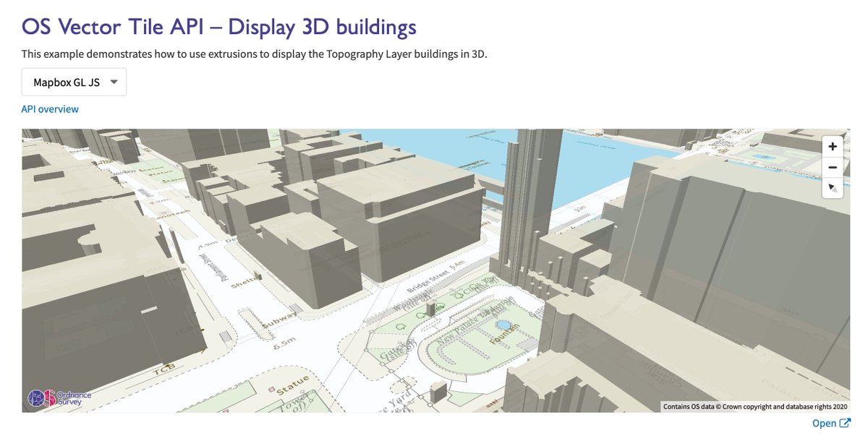The height and width of the screenshot is (441, 868).
Task: Zoom in with the plus button
Action: pos(833,146)
